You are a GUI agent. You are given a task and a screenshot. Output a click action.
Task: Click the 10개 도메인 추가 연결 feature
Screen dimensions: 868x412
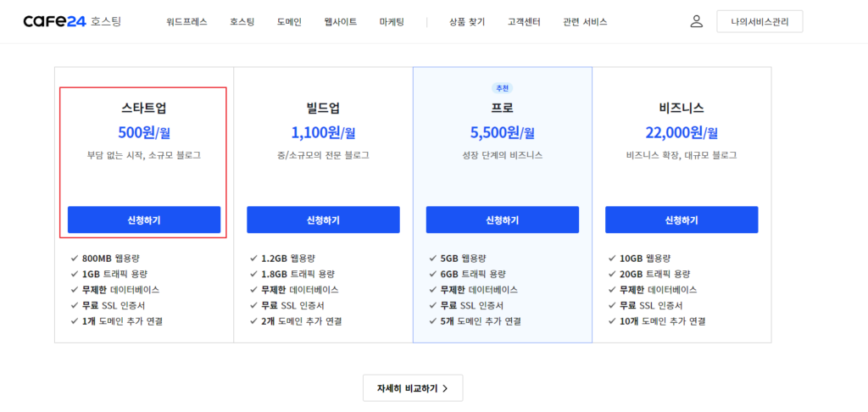(x=657, y=320)
